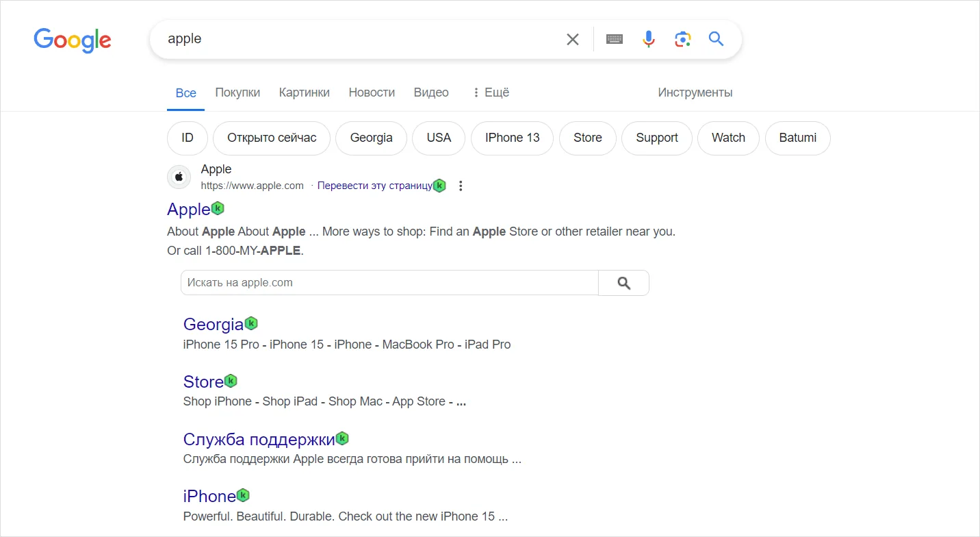Select the IPhone 13 filter chip

(x=511, y=138)
